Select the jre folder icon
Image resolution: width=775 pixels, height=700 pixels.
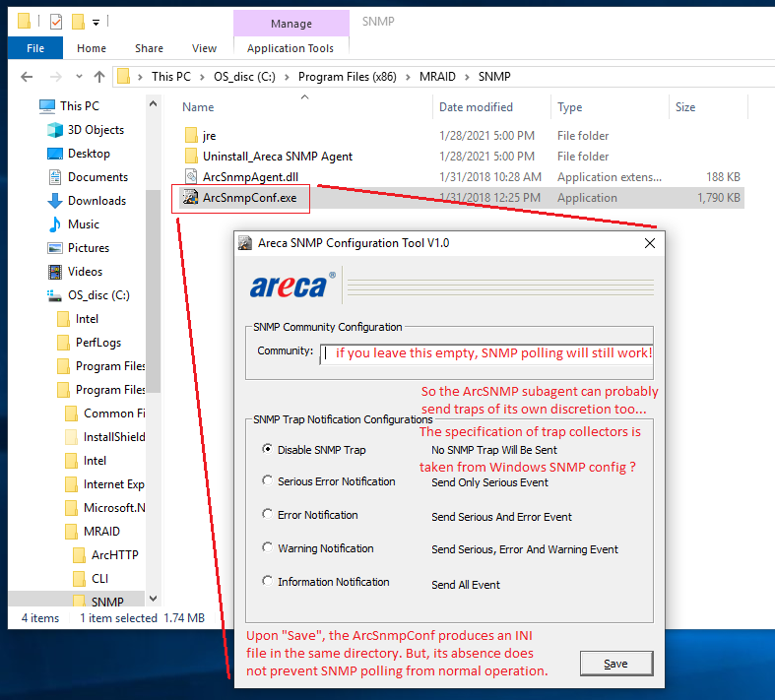[191, 135]
